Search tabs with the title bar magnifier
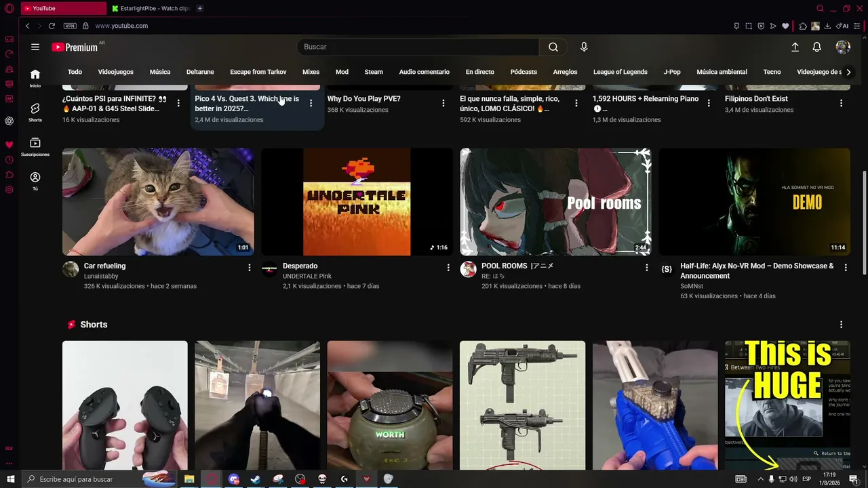The height and width of the screenshot is (488, 868). [820, 8]
